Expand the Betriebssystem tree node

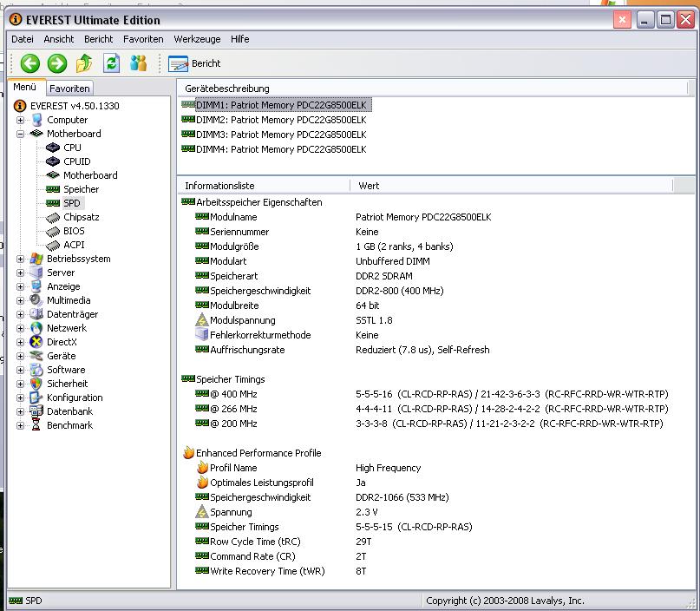20,259
